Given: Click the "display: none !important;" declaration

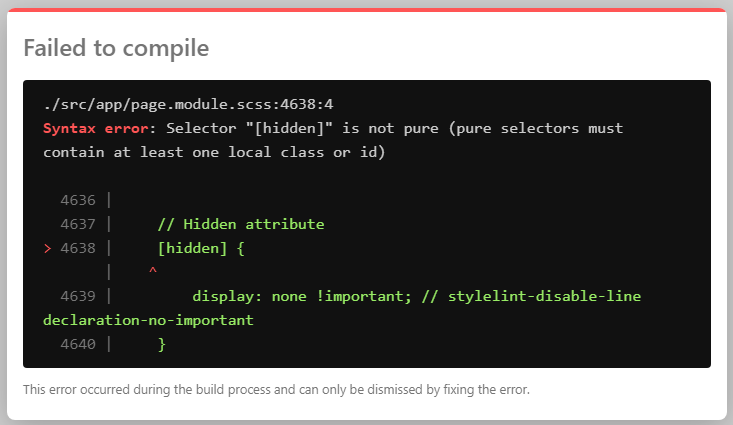Looking at the screenshot, I should pos(308,296).
